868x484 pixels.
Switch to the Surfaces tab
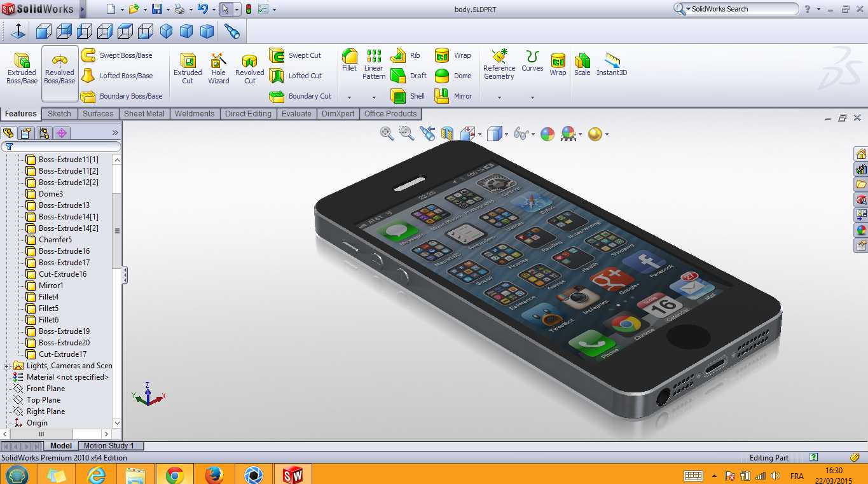click(x=98, y=114)
